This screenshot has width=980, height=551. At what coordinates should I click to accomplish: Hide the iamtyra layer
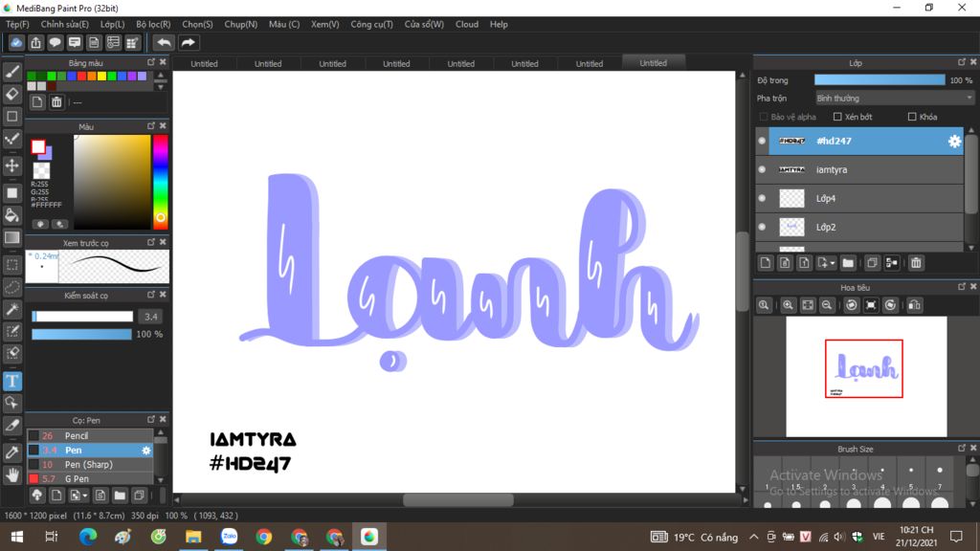coord(762,170)
